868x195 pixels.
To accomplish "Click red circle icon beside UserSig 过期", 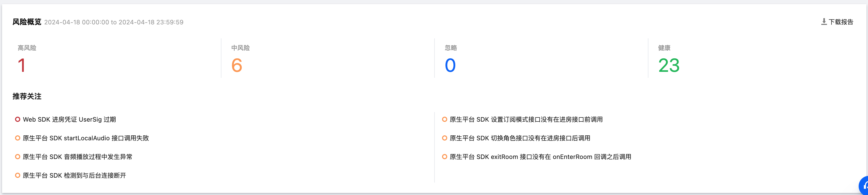I will pyautogui.click(x=18, y=119).
